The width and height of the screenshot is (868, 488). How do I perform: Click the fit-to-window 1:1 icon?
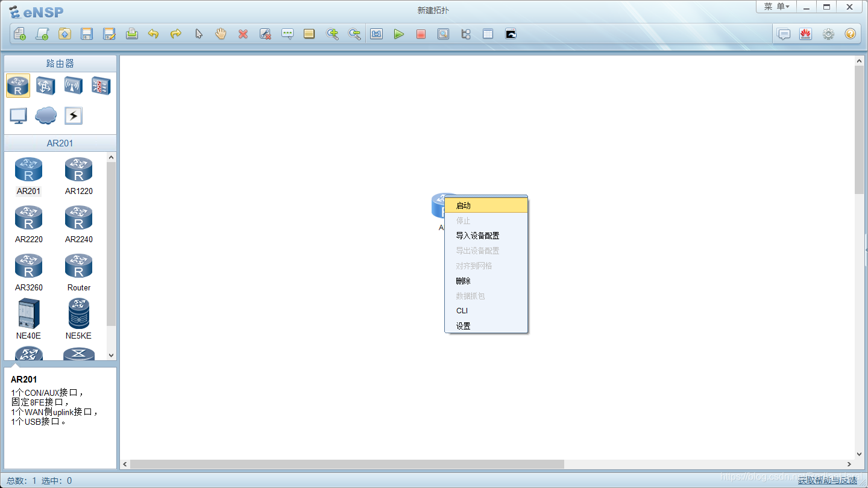click(x=377, y=34)
